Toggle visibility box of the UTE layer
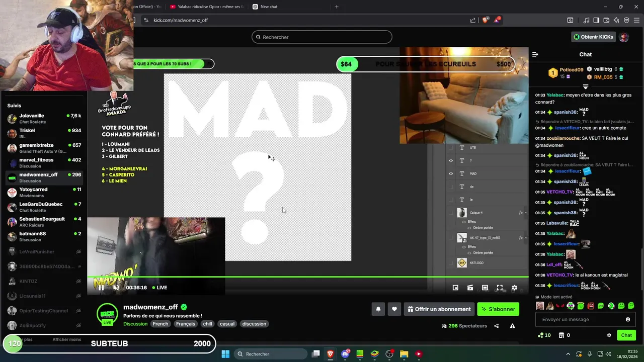Image resolution: width=644 pixels, height=362 pixels. tap(451, 147)
